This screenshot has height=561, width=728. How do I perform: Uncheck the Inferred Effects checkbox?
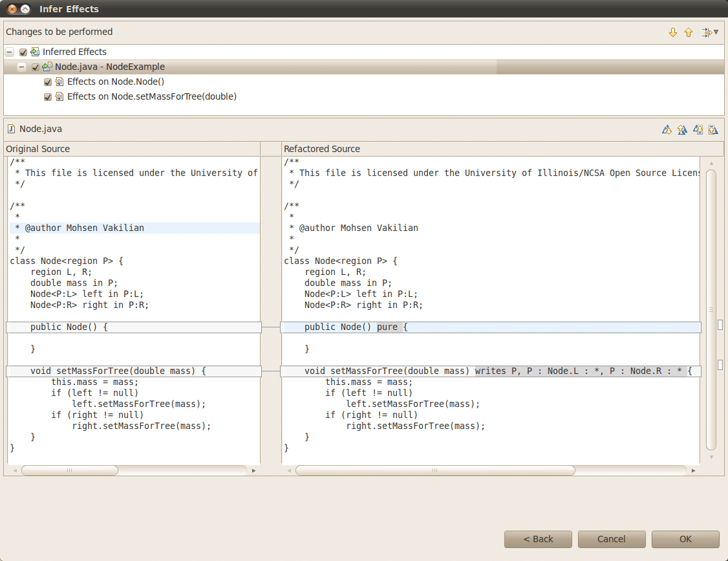[23, 52]
